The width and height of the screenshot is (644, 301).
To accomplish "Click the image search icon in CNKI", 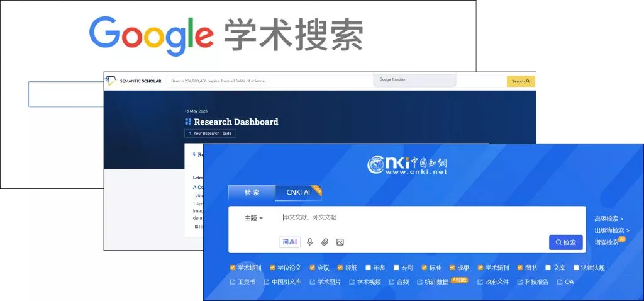I will click(340, 242).
